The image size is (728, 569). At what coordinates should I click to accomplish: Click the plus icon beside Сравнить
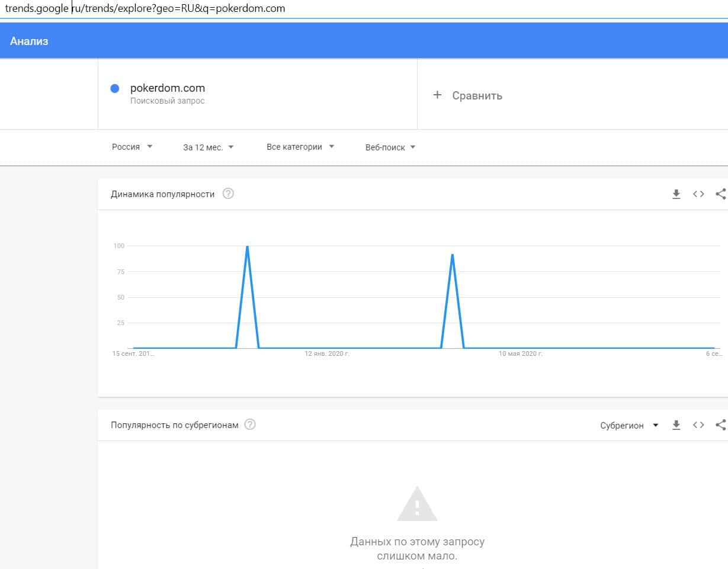pos(437,95)
